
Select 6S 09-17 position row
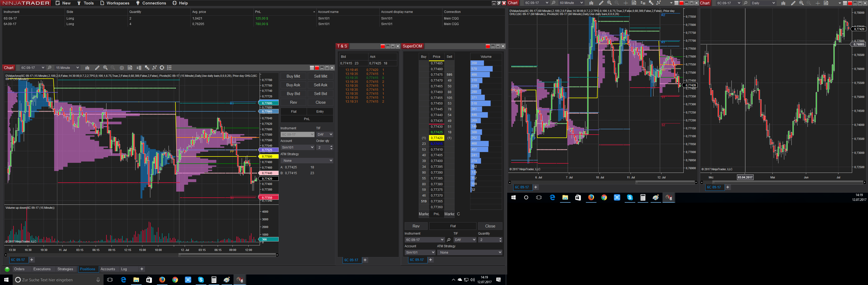pos(253,18)
